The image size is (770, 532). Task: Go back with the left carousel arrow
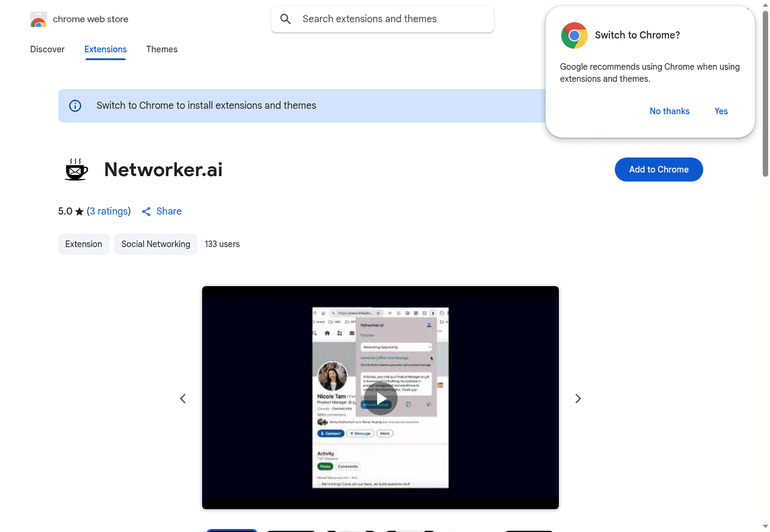click(183, 399)
